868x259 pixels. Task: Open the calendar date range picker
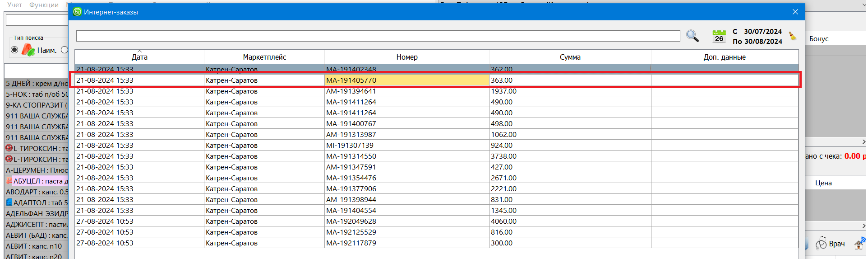719,36
